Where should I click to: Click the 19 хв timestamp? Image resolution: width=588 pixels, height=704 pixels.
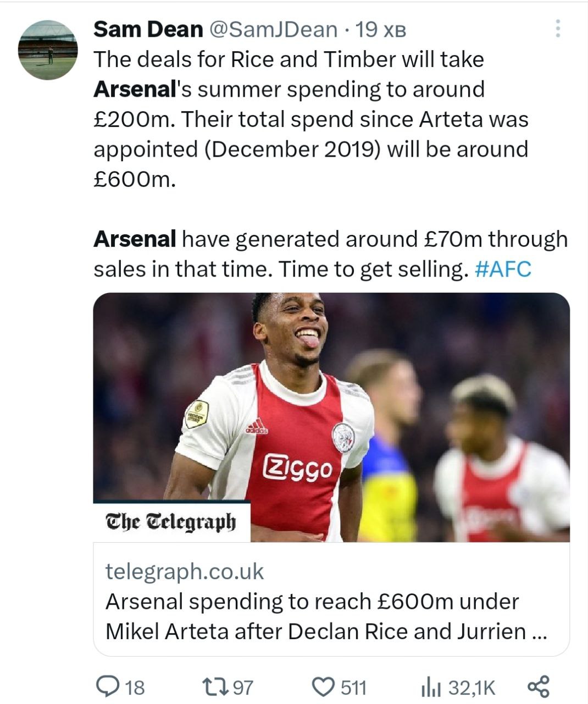click(x=381, y=30)
